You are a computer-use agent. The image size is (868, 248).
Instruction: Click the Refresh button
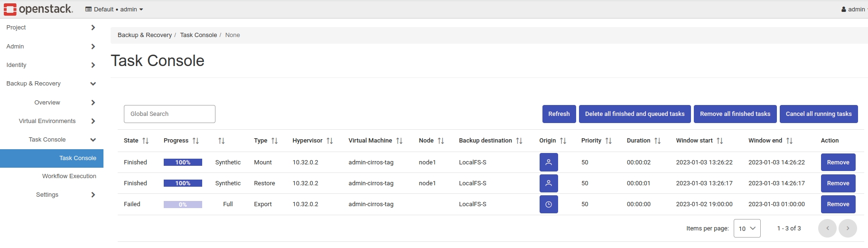(559, 114)
